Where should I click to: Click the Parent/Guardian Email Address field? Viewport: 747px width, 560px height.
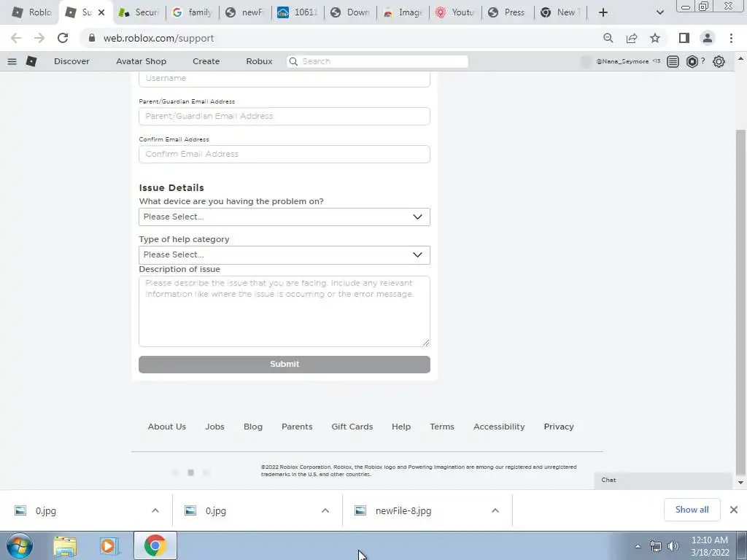[285, 116]
